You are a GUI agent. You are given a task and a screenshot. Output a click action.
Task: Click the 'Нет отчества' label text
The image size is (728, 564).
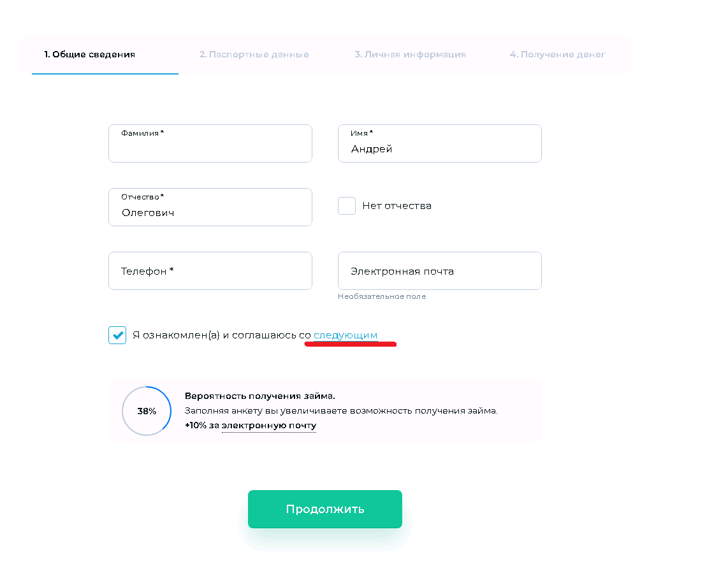coord(397,206)
